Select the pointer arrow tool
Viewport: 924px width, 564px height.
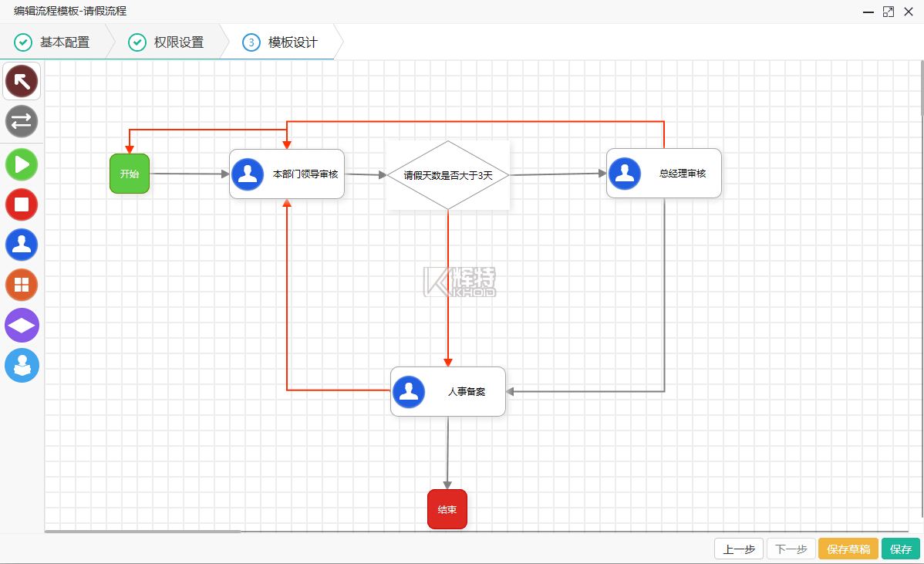click(x=22, y=81)
